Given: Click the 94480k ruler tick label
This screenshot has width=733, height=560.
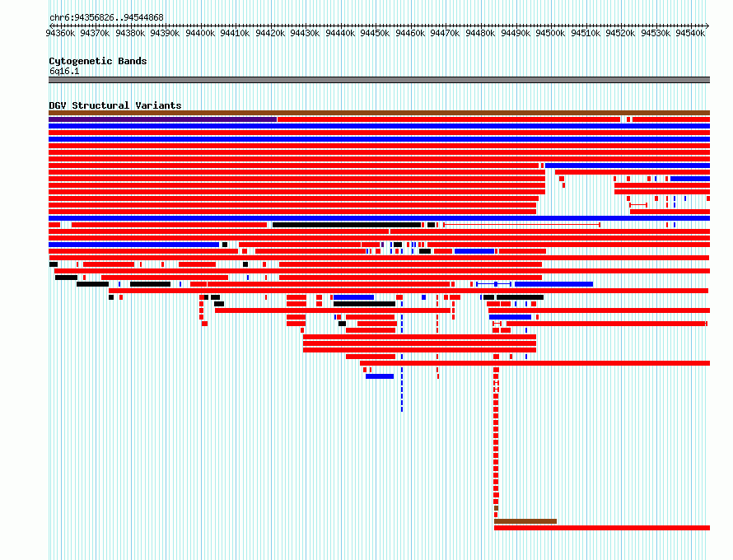Looking at the screenshot, I should (480, 33).
